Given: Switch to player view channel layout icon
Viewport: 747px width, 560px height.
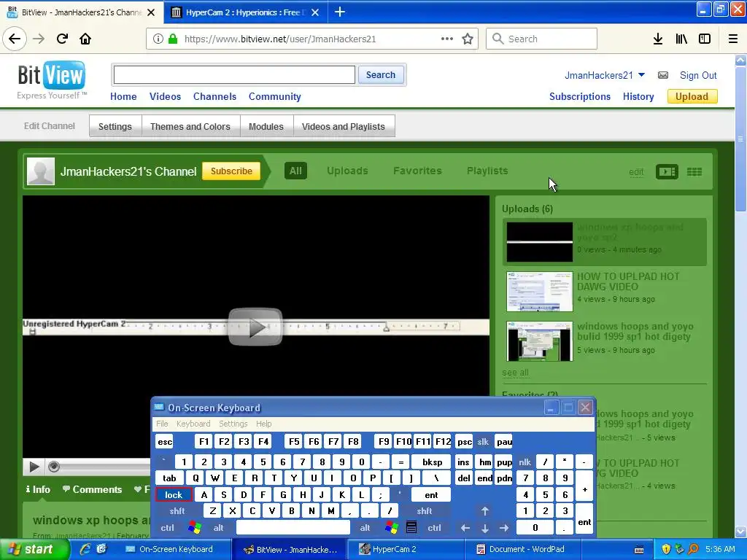Looking at the screenshot, I should pos(667,171).
